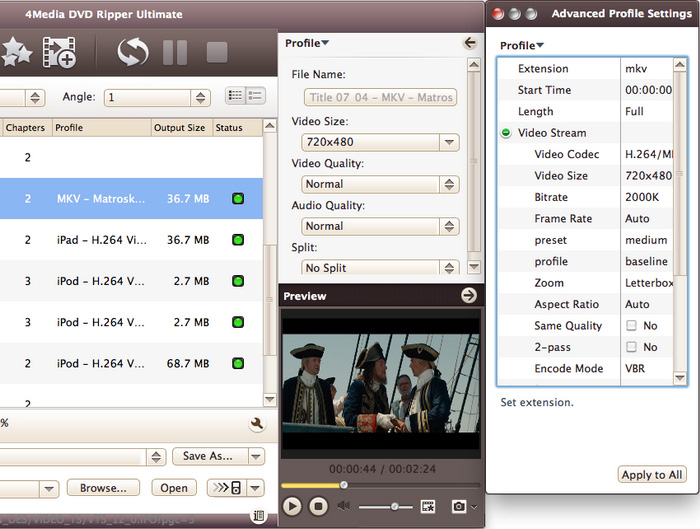Viewport: 700px width, 529px height.
Task: Click the Convert (circular arrows) toolbar icon
Action: click(132, 52)
